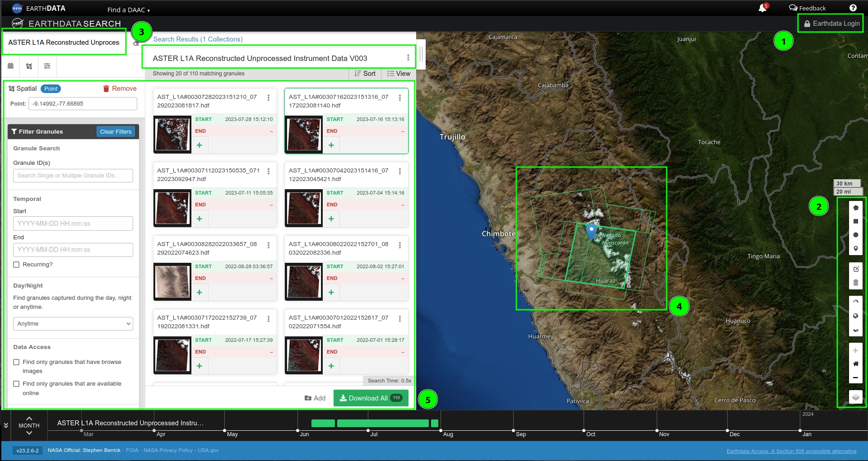The width and height of the screenshot is (868, 461).
Task: Open the notifications bell
Action: [x=762, y=8]
